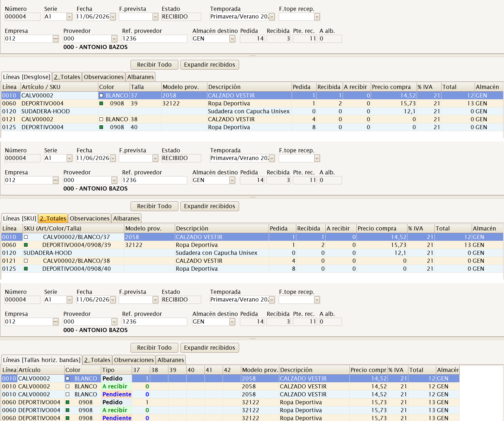
Task: Open Albaranes tab in Líneas [Desglose] view
Action: point(141,77)
